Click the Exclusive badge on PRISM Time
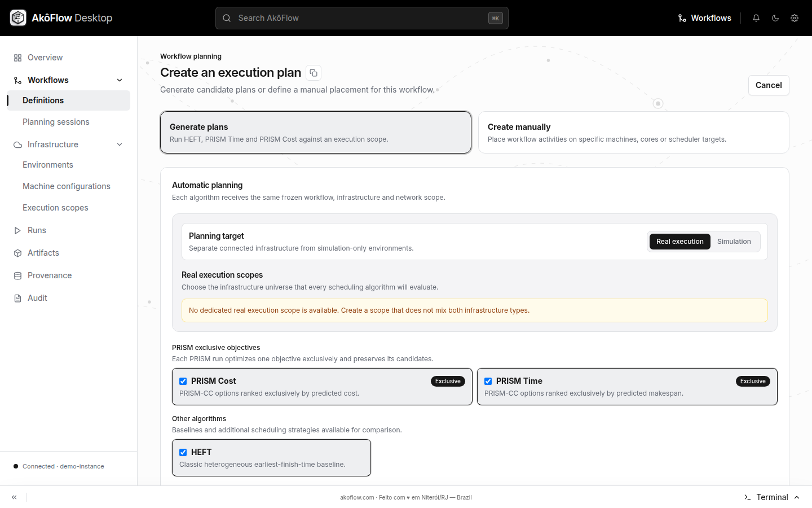The width and height of the screenshot is (812, 508). (x=753, y=382)
